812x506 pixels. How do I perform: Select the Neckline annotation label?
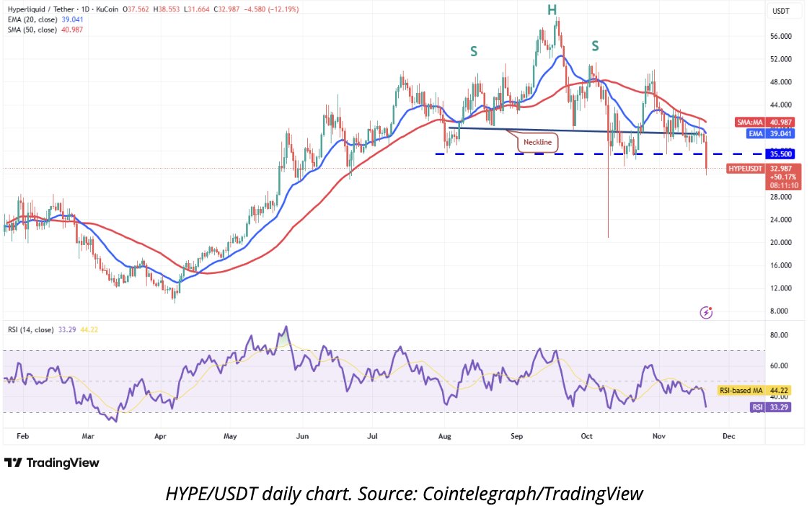[537, 143]
